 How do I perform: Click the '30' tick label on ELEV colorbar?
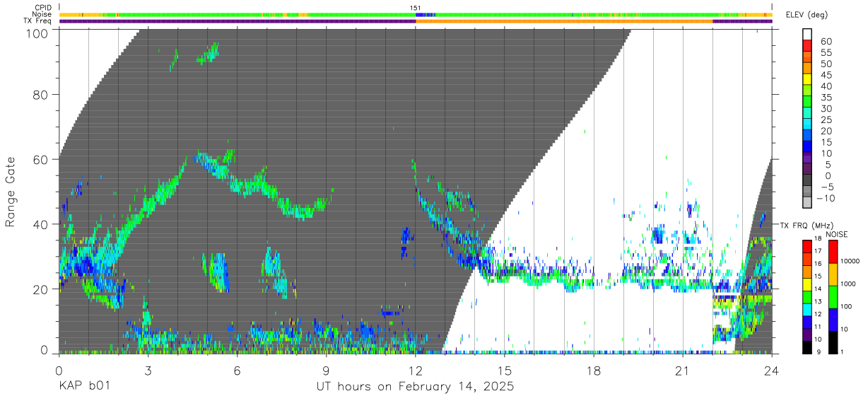tap(826, 108)
